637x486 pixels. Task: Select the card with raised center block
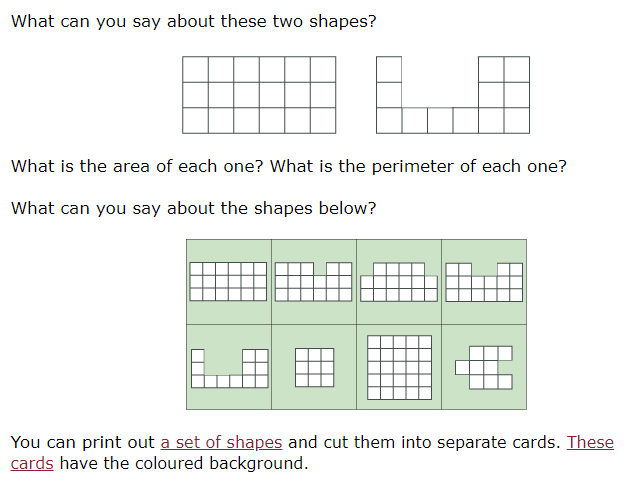399,282
